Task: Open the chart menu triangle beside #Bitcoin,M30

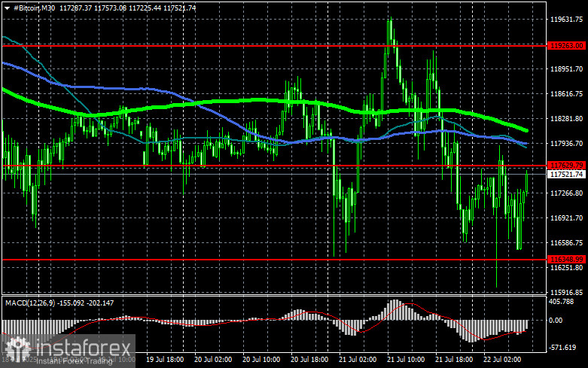Action: pyautogui.click(x=7, y=8)
